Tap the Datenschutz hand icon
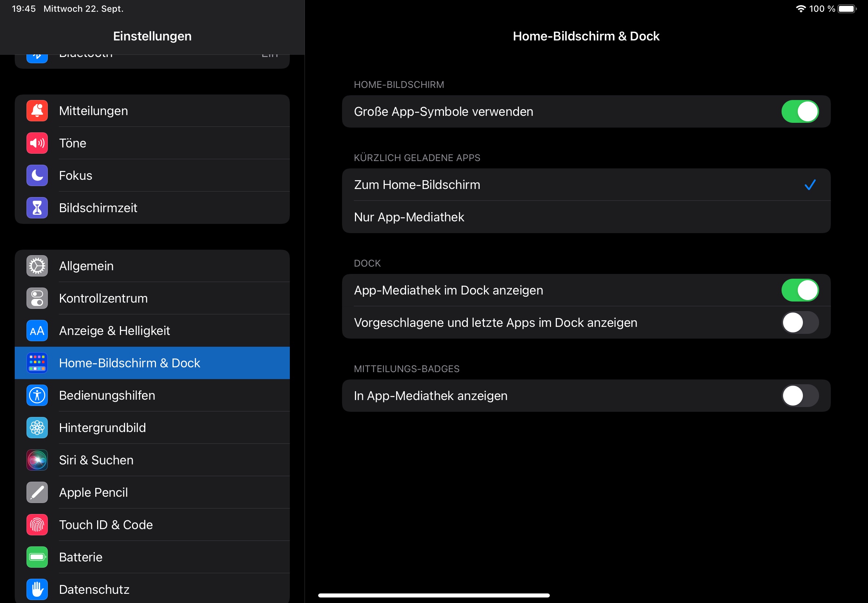The width and height of the screenshot is (868, 603). tap(37, 589)
